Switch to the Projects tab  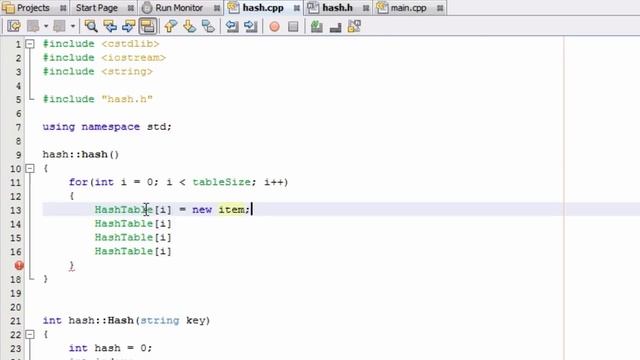(33, 8)
